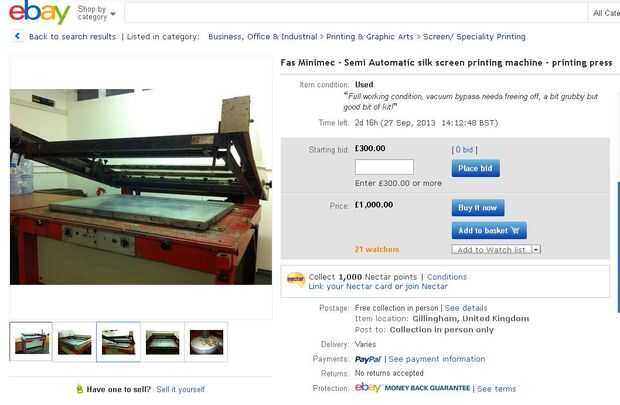The width and height of the screenshot is (620, 405).
Task: Open See payment information link
Action: (437, 359)
